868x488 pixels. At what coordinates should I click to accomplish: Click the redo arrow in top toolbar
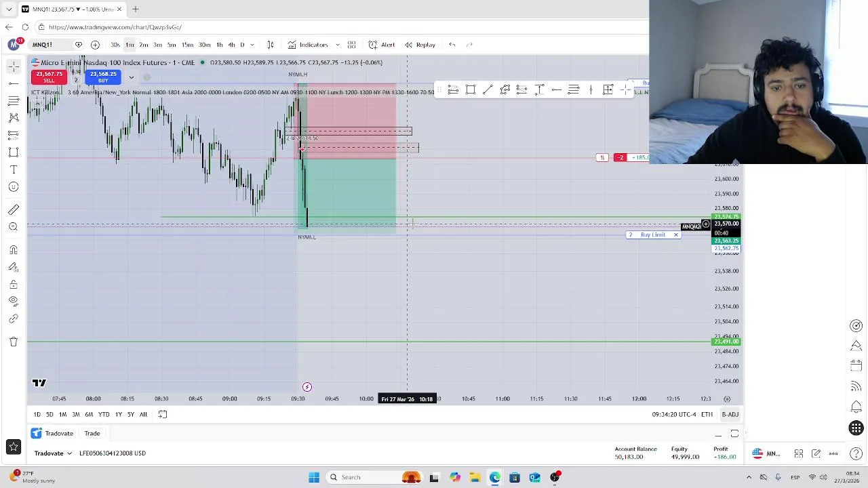[469, 45]
